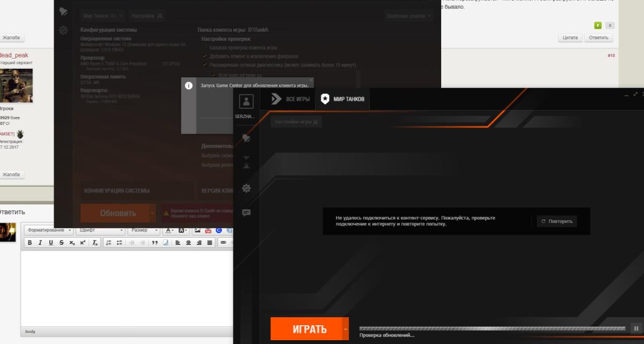
Task: Open the SERZHA profile avatar in Game Center
Action: click(246, 102)
